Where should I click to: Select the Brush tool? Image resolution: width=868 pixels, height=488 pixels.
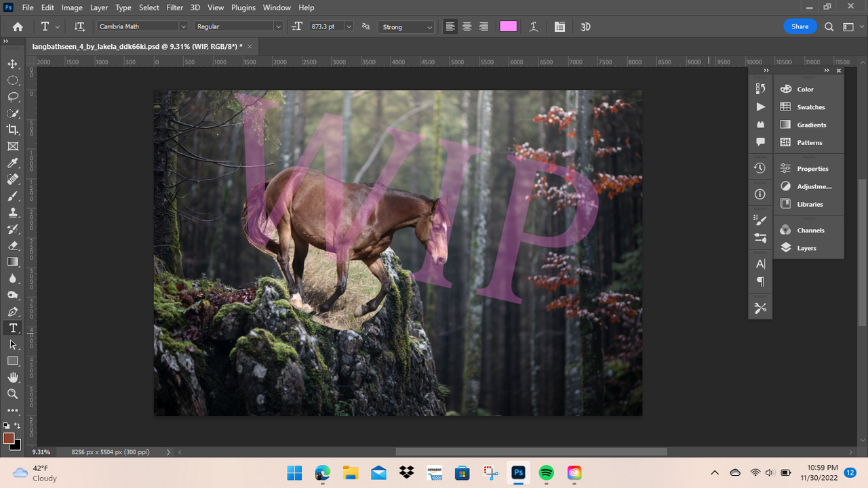click(x=12, y=196)
